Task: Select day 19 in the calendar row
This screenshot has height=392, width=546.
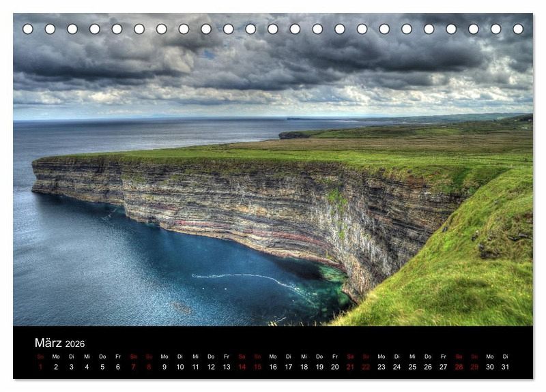Action: 319,367
